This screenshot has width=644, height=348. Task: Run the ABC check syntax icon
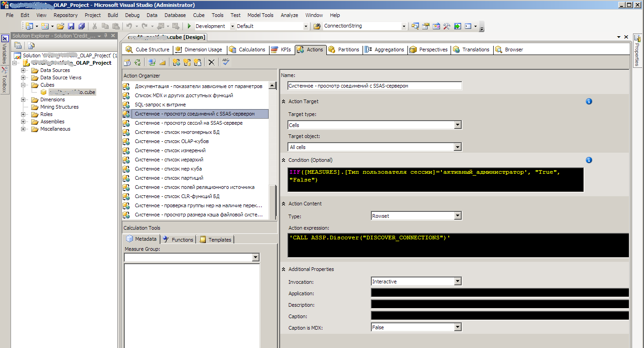tap(226, 62)
